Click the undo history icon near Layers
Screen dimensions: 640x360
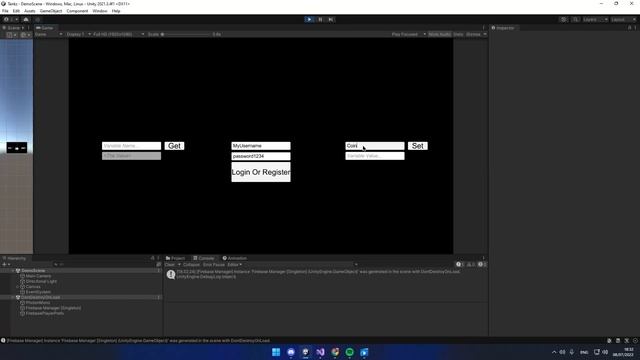[x=564, y=20]
